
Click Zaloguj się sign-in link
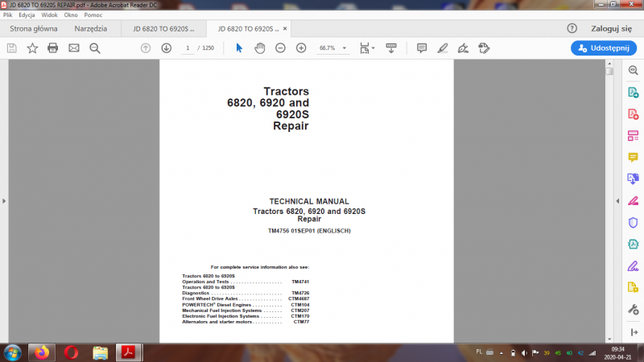[x=611, y=29]
